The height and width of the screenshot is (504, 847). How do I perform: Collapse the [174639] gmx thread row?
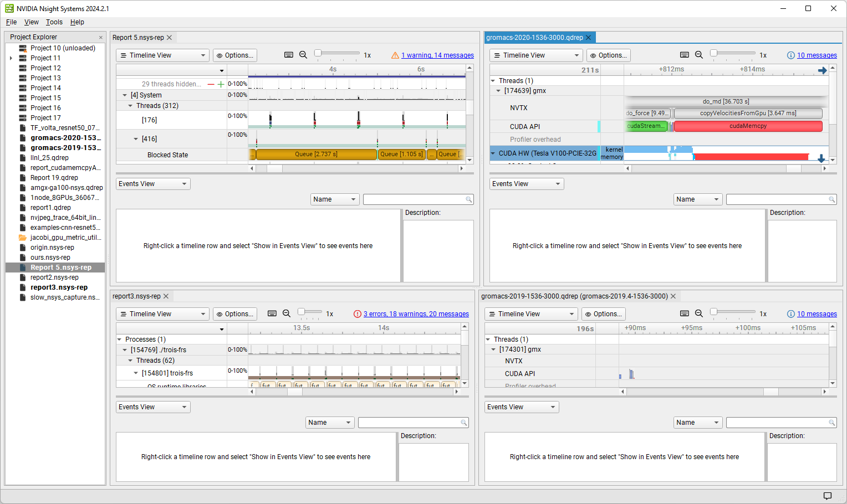498,91
